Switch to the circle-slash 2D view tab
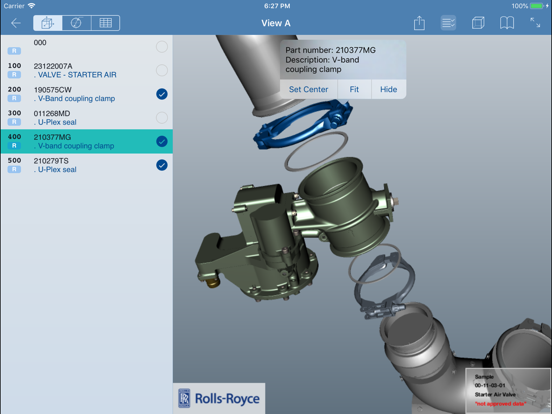 pyautogui.click(x=76, y=23)
